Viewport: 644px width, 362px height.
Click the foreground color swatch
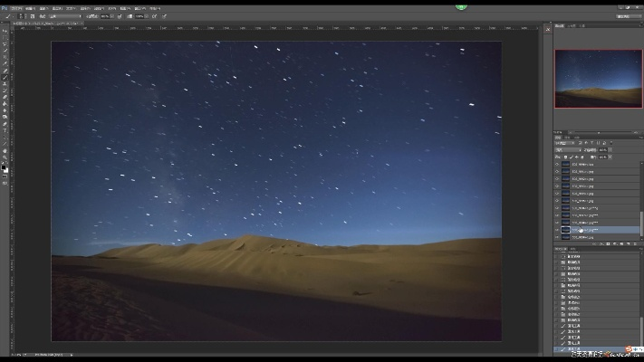click(x=4, y=167)
